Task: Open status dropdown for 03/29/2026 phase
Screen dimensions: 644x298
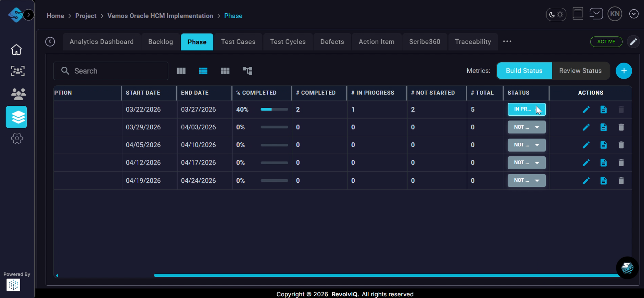Action: pyautogui.click(x=527, y=127)
